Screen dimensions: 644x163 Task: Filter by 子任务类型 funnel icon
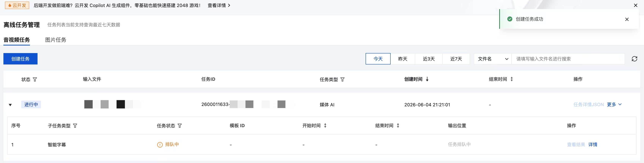click(x=75, y=126)
